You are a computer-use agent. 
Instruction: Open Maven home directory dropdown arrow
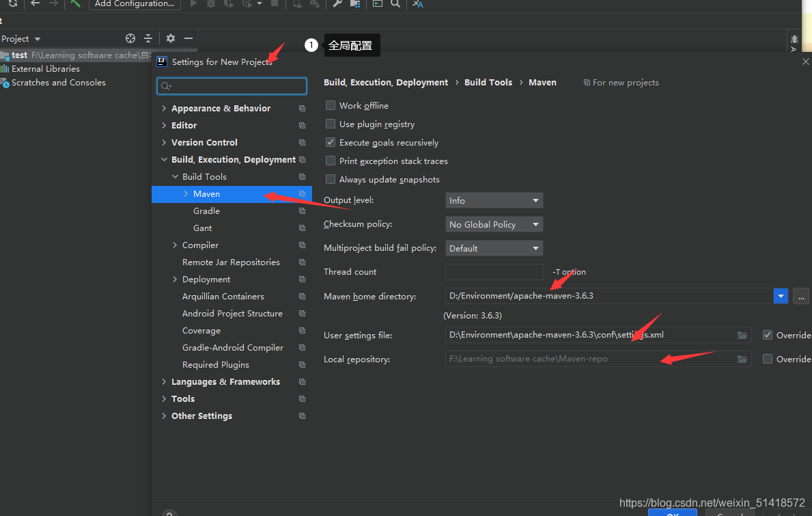(x=781, y=296)
